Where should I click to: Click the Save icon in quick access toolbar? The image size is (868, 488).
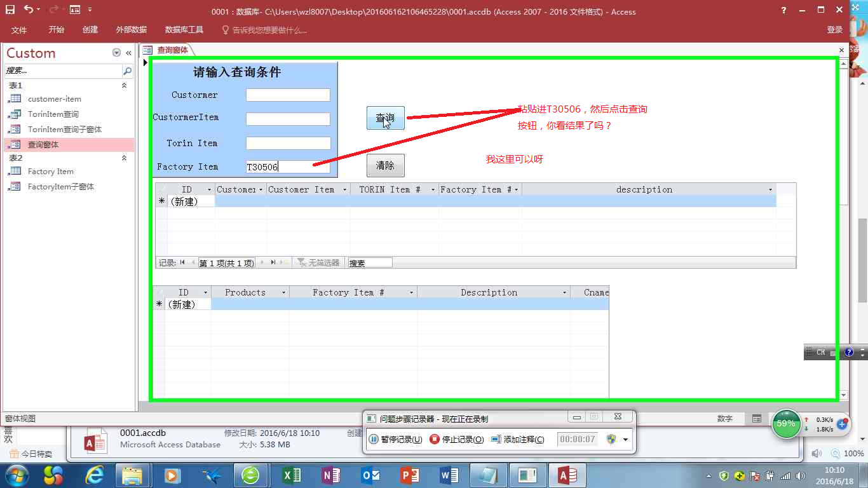pyautogui.click(x=10, y=10)
